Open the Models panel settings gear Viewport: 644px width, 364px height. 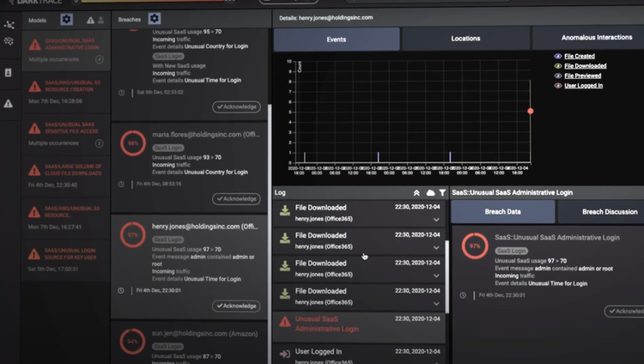click(66, 19)
